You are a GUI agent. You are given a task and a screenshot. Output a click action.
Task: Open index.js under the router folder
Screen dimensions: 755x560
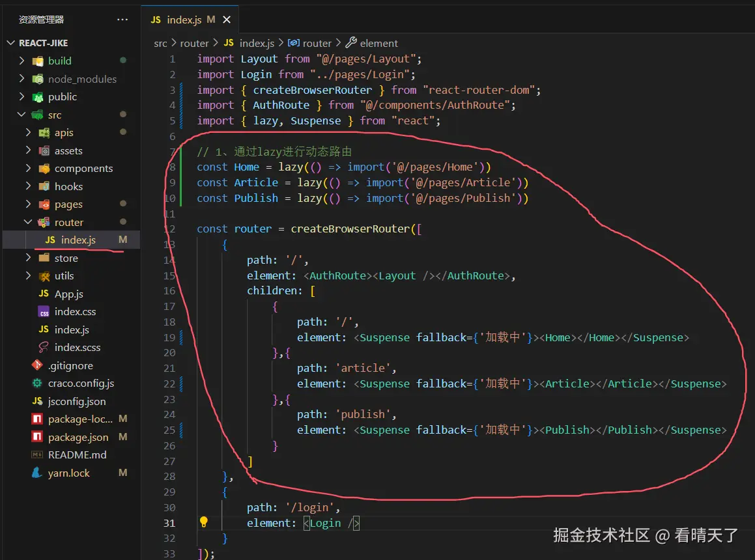[72, 240]
